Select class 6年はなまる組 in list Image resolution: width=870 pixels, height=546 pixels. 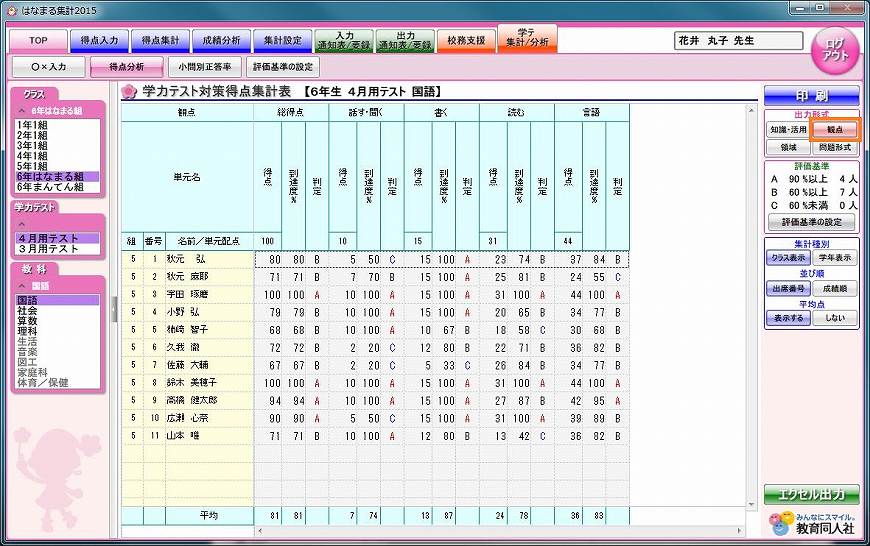point(58,176)
